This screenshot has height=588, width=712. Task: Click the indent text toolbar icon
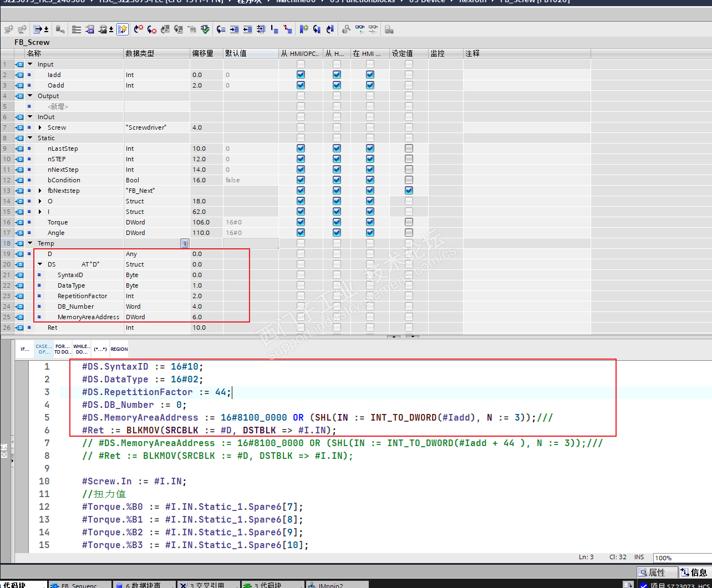[235, 29]
